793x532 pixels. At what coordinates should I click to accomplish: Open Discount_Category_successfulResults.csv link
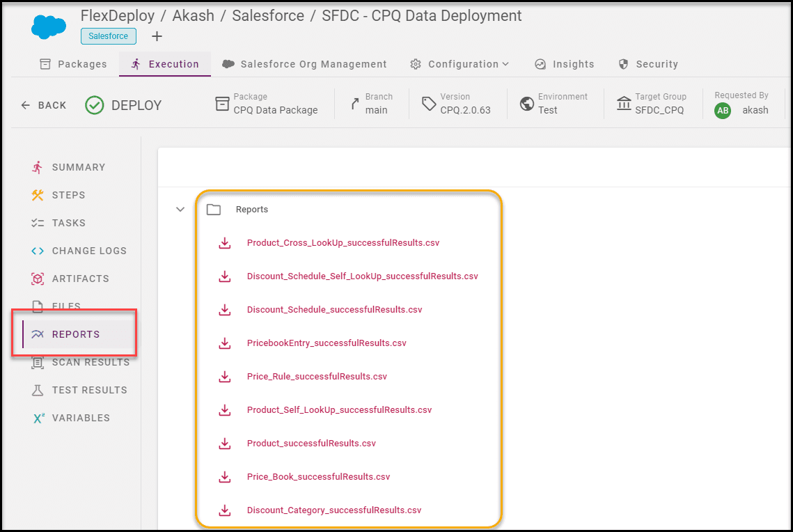pyautogui.click(x=333, y=510)
